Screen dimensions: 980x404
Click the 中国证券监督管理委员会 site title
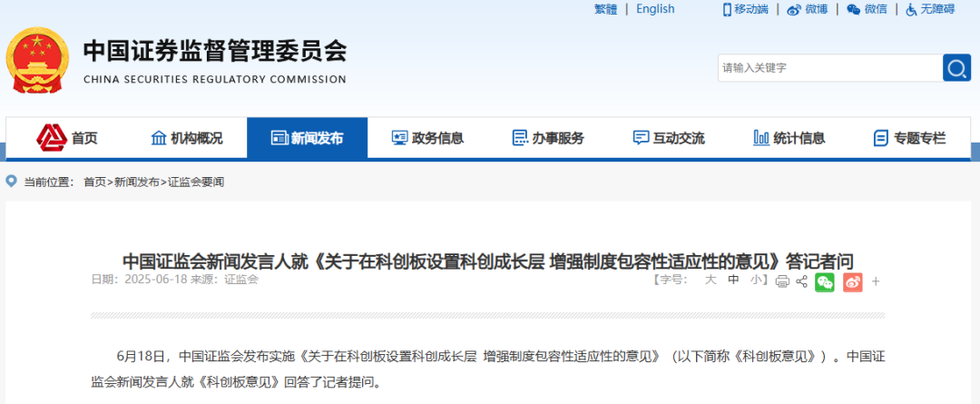click(214, 51)
